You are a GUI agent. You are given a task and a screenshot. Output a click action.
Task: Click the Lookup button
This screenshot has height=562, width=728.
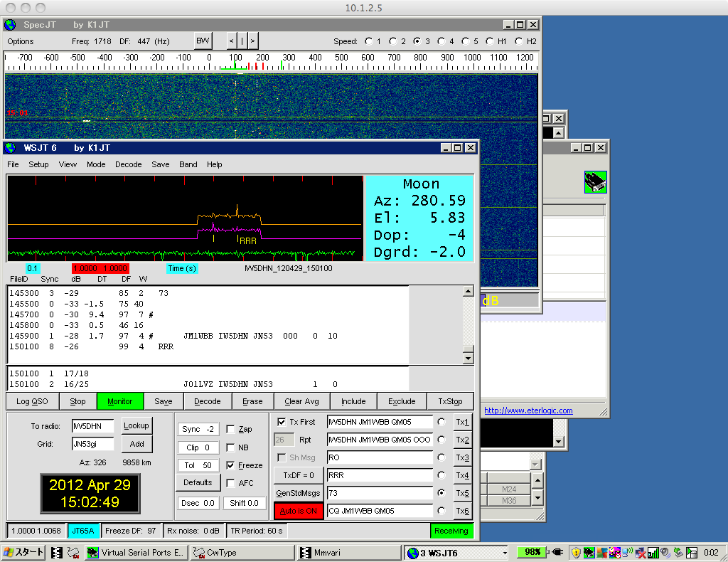136,425
